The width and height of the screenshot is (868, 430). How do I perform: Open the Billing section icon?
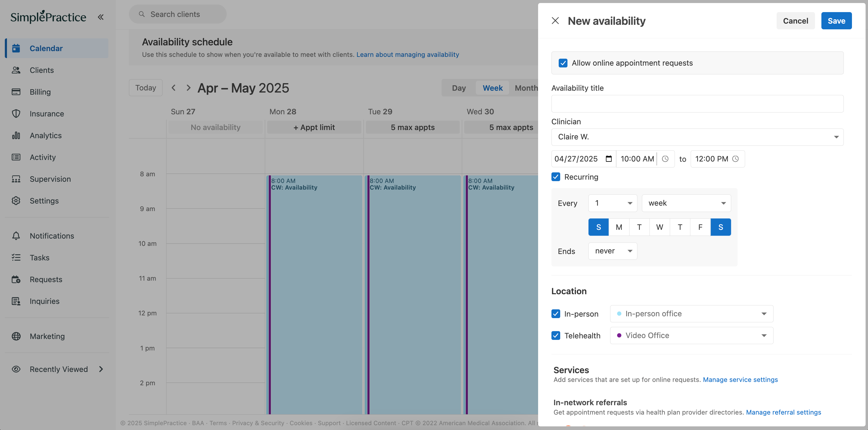pyautogui.click(x=16, y=92)
